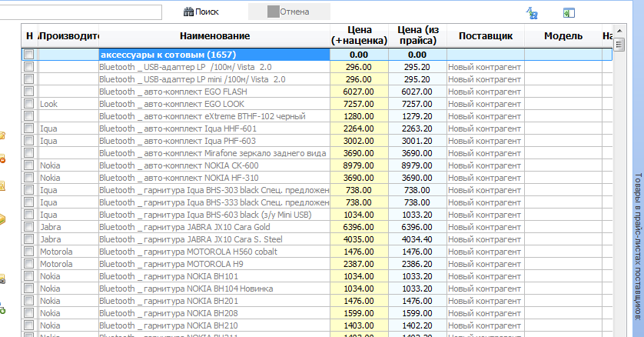Select 'гарнитура Iqua BHS-333 black' name cell
This screenshot has width=644, height=337.
tap(214, 202)
